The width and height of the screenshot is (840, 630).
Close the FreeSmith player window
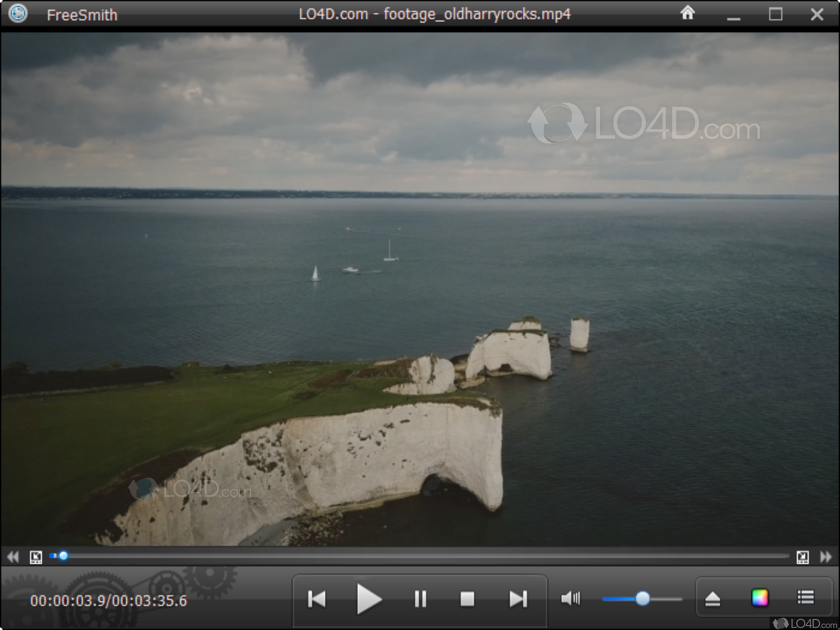pos(816,14)
